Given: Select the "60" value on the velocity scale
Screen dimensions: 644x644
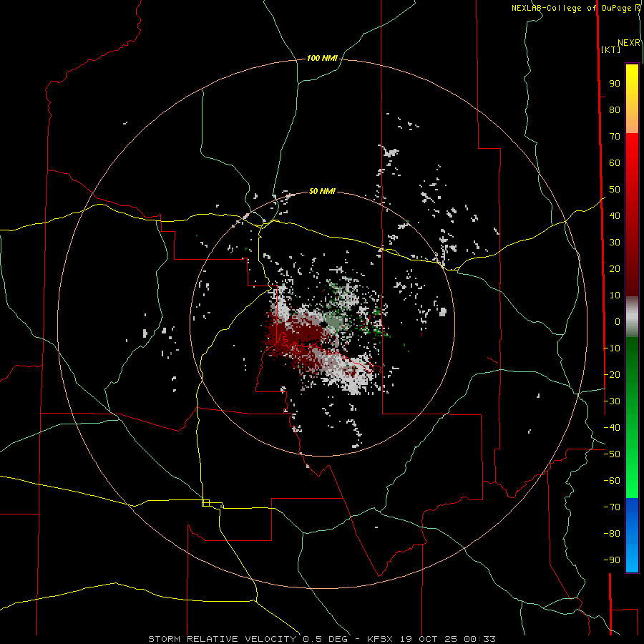Looking at the screenshot, I should [x=615, y=163].
